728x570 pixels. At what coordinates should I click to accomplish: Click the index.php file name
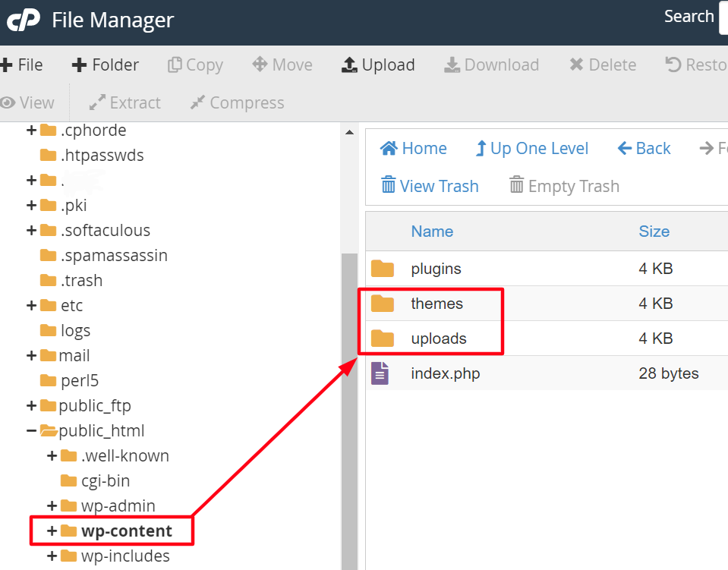[446, 373]
